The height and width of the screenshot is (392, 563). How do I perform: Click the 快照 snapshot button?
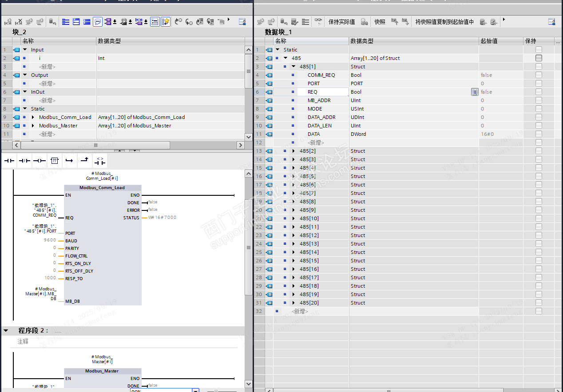380,22
